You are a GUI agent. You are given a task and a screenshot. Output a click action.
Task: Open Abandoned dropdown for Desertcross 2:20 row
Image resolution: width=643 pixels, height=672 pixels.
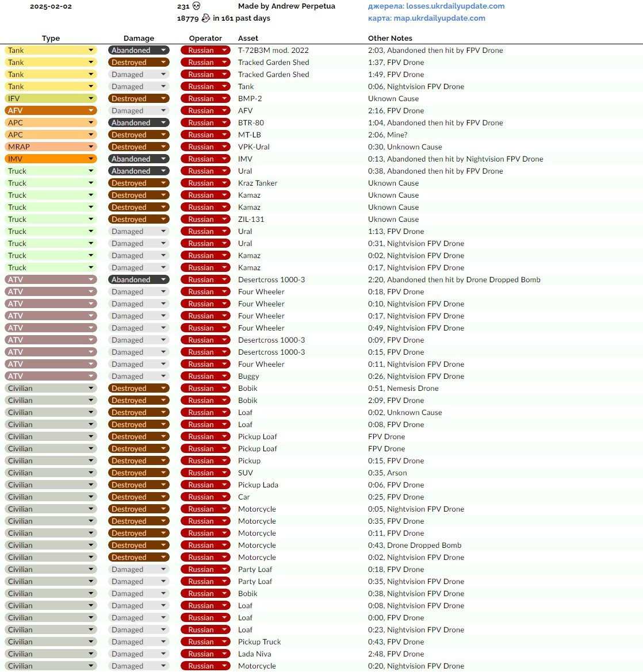point(139,279)
